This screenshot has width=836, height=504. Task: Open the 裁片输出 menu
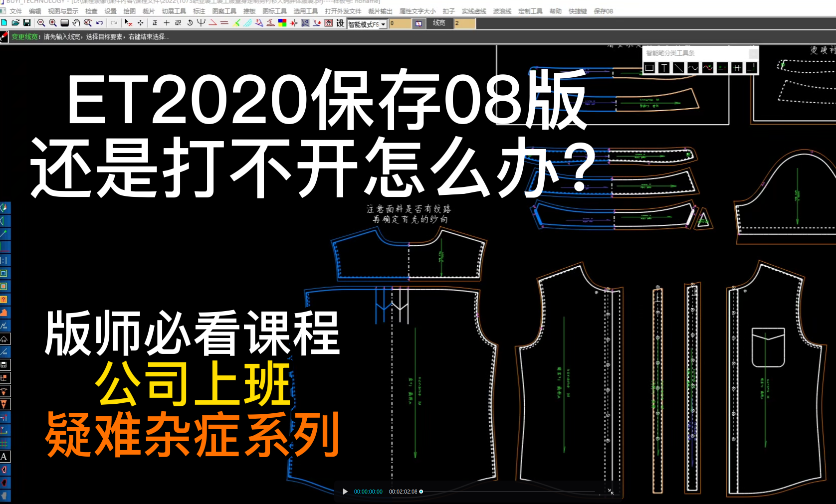point(380,11)
